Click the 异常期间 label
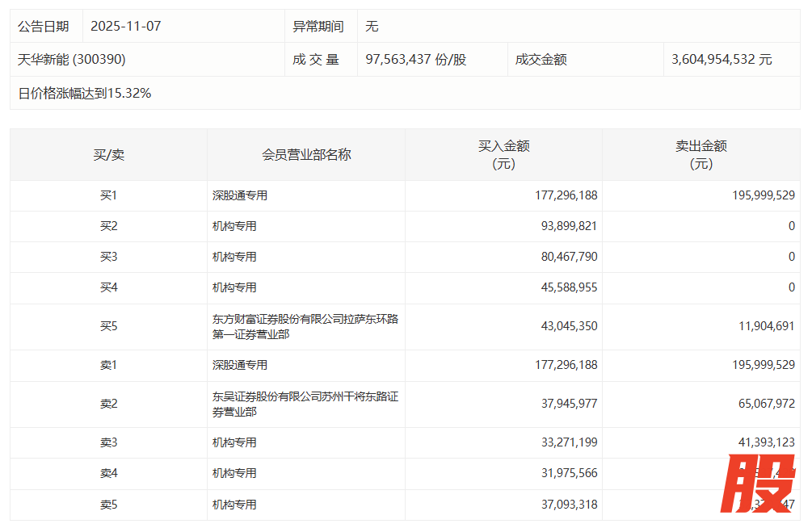The image size is (812, 528). point(318,26)
